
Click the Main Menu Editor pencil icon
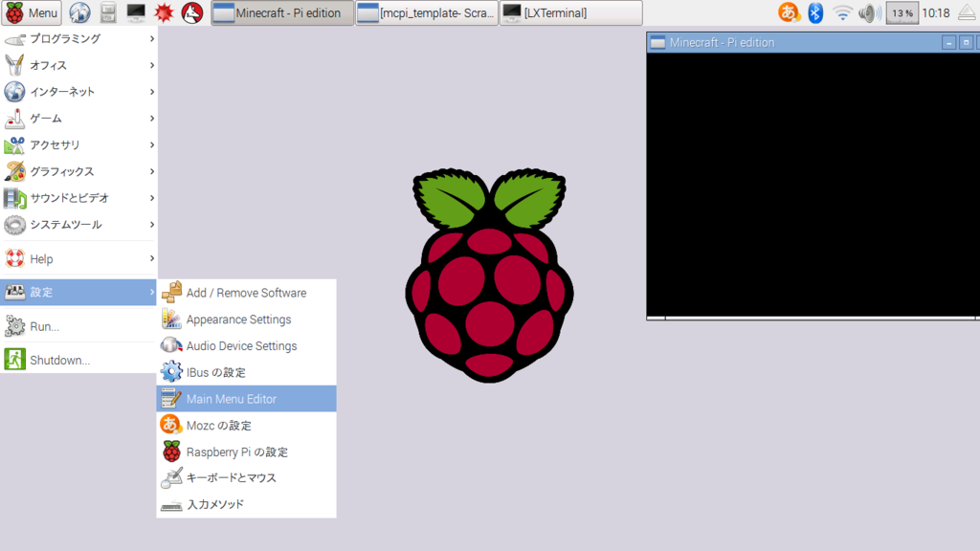coord(171,399)
